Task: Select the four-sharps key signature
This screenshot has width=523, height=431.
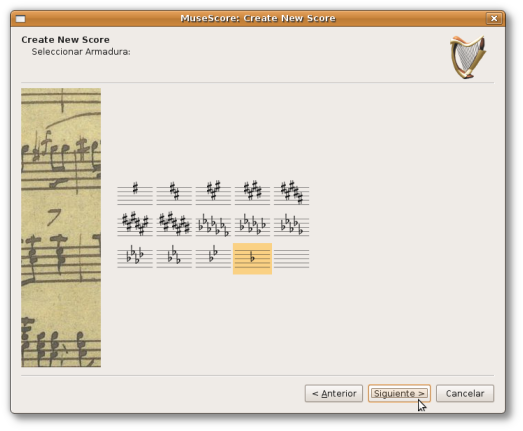Action: point(252,193)
